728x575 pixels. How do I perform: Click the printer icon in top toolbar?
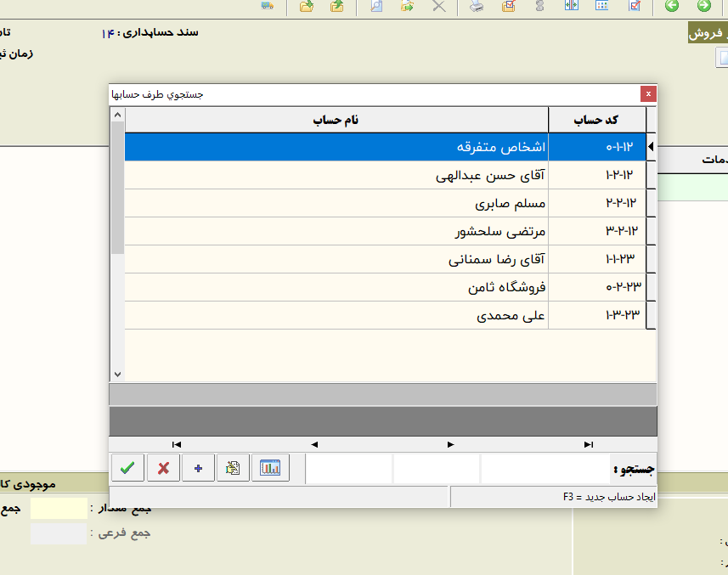click(x=477, y=7)
